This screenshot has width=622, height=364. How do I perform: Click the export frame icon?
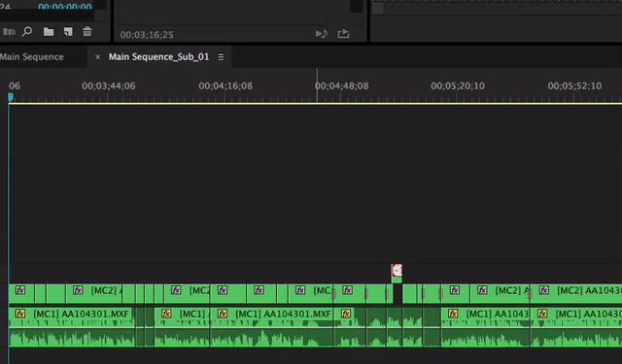click(x=343, y=34)
